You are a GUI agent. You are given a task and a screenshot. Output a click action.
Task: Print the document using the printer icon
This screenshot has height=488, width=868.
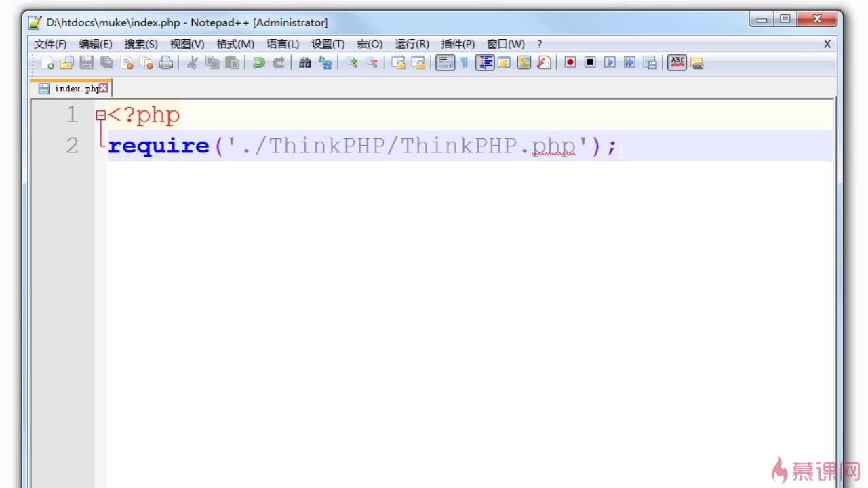tap(166, 63)
